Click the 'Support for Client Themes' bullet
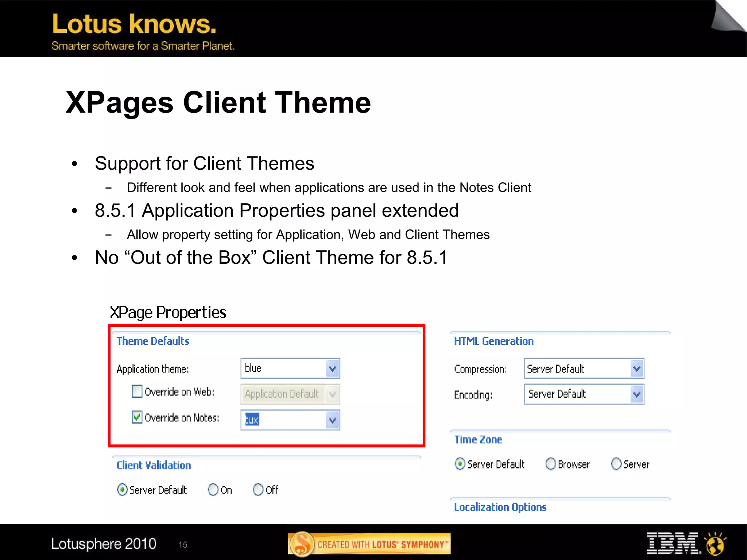Screen dimensions: 747x560 pos(204,163)
